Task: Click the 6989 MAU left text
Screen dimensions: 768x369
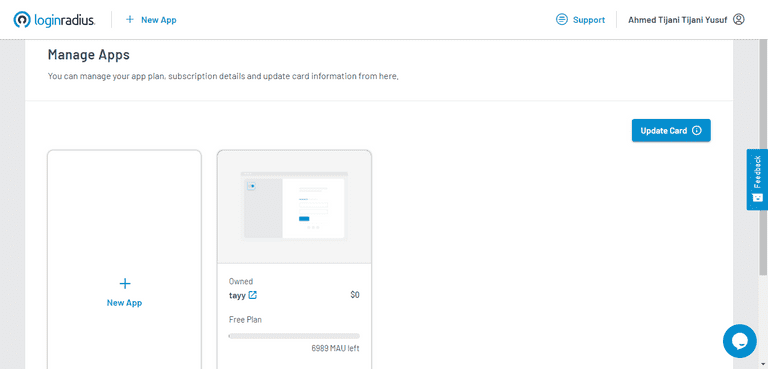Action: click(336, 349)
